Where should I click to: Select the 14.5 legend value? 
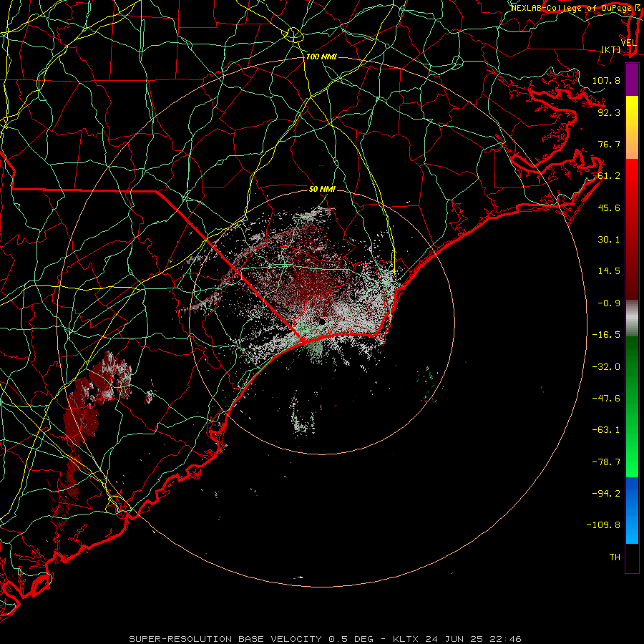point(609,271)
